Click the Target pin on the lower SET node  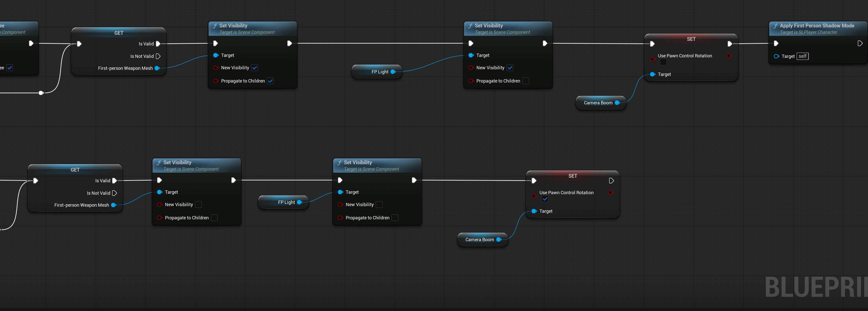click(x=534, y=211)
